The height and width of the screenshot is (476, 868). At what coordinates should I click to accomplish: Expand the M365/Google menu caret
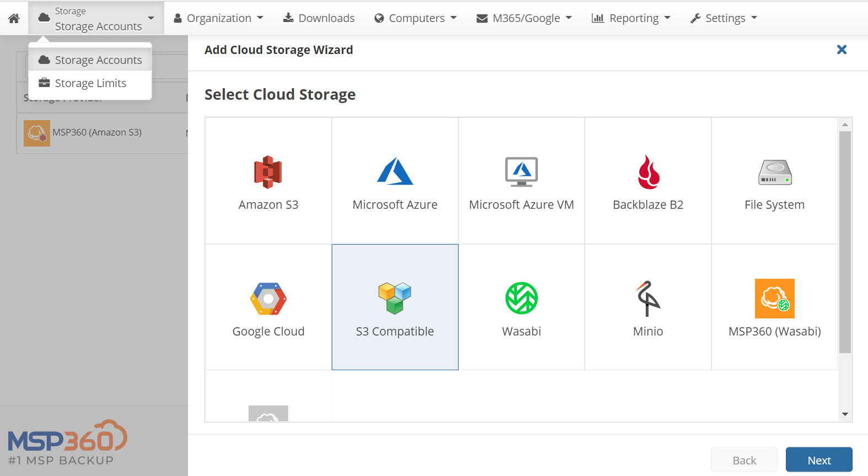pos(569,18)
